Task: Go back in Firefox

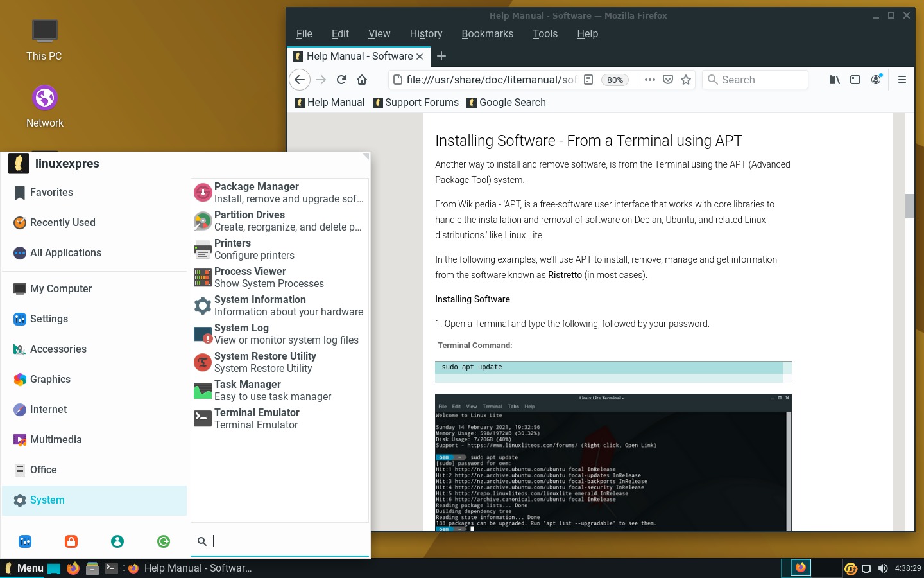Action: (300, 80)
